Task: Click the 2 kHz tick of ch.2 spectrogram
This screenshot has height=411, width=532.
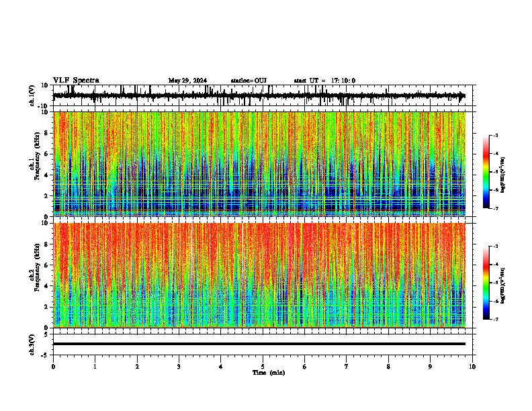Action: (x=46, y=307)
